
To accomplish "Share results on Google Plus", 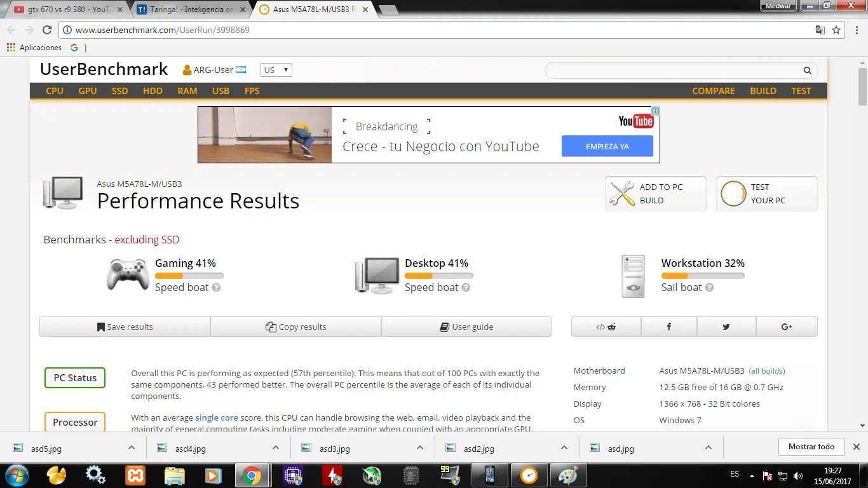I will (787, 327).
